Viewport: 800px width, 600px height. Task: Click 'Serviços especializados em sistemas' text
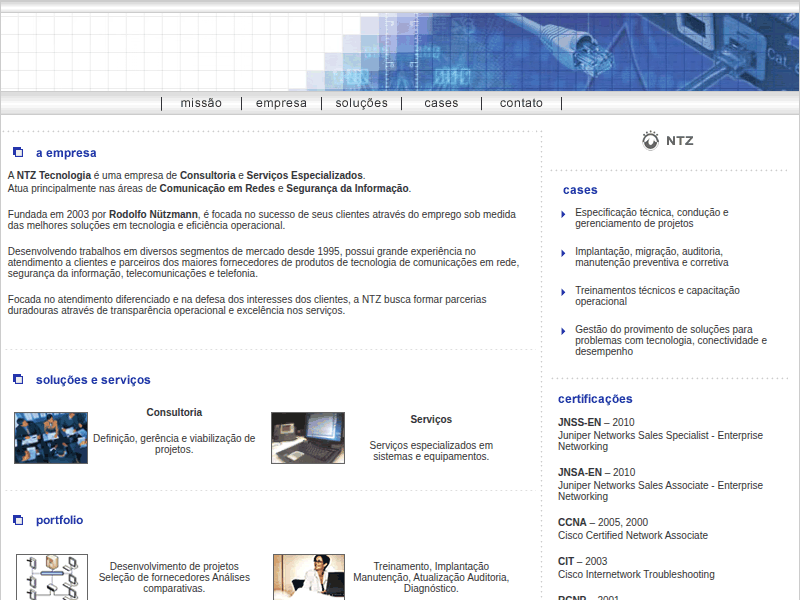[431, 451]
